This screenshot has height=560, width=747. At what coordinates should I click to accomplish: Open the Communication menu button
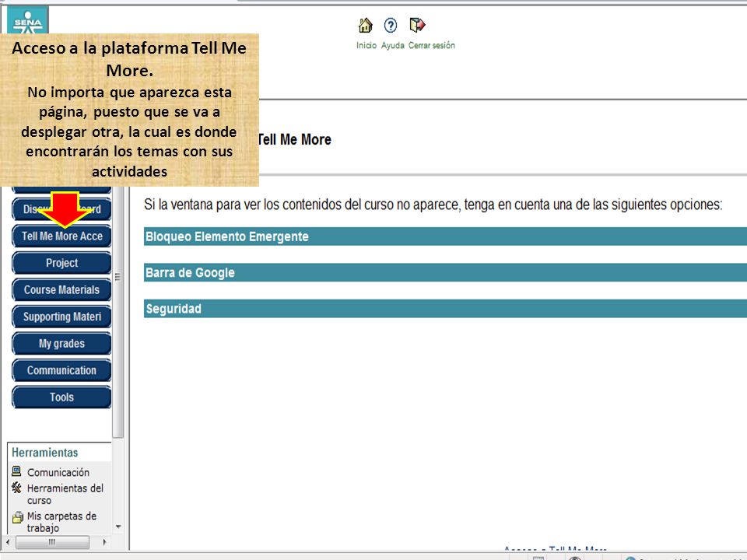pos(61,370)
